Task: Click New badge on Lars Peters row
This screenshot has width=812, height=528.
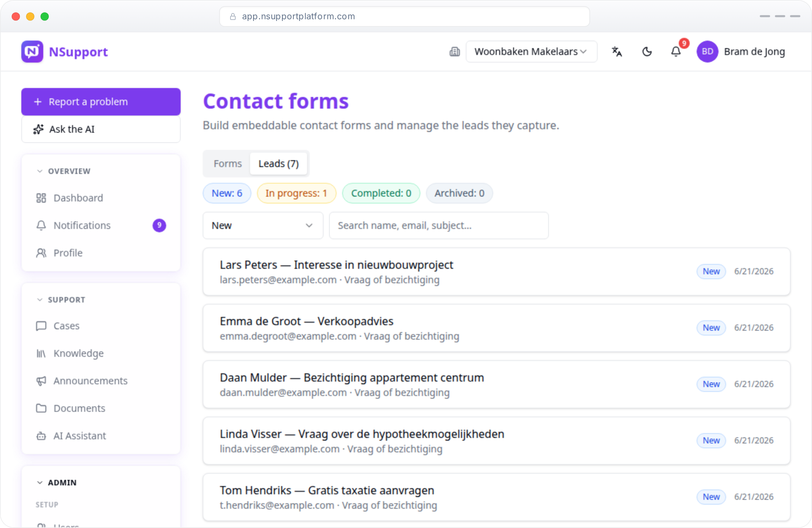Action: click(x=711, y=272)
